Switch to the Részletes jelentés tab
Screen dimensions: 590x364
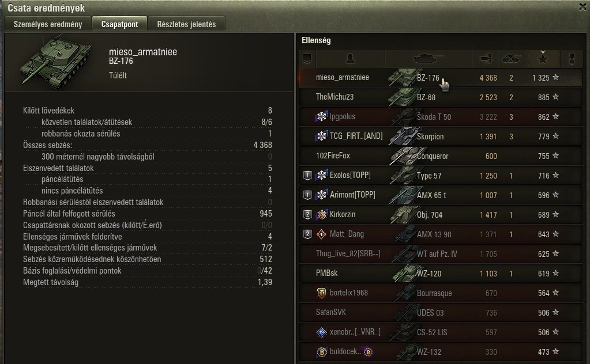click(x=187, y=24)
